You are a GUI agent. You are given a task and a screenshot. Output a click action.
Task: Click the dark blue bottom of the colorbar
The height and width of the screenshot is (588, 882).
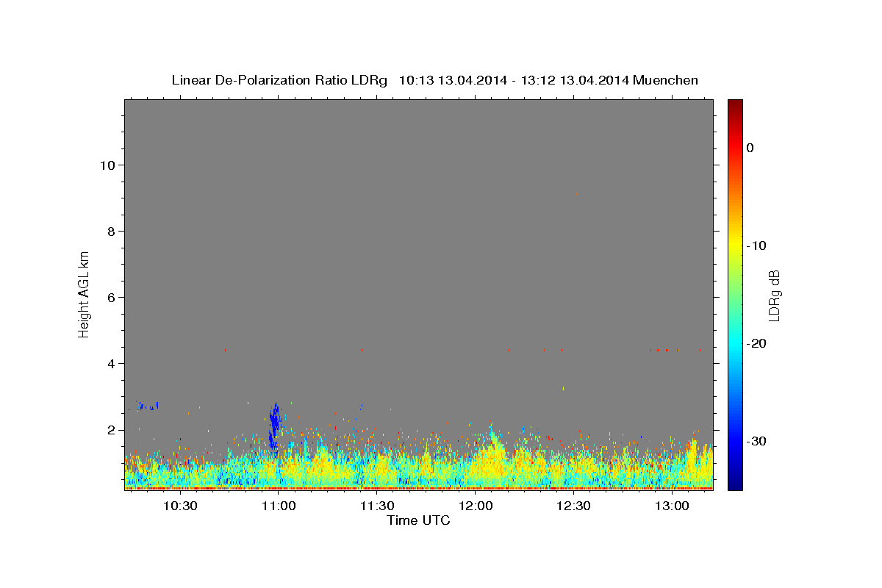point(735,481)
